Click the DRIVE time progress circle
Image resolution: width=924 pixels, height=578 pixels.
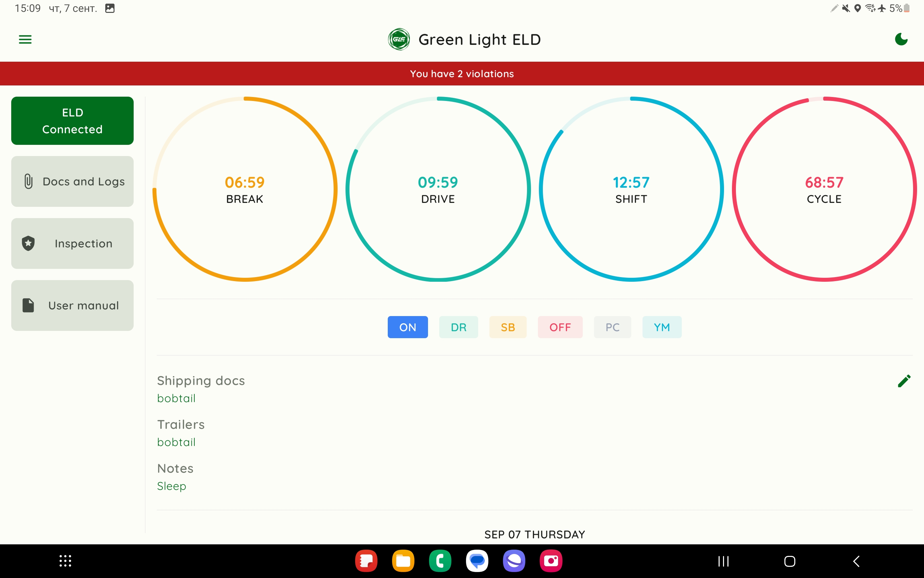(438, 189)
